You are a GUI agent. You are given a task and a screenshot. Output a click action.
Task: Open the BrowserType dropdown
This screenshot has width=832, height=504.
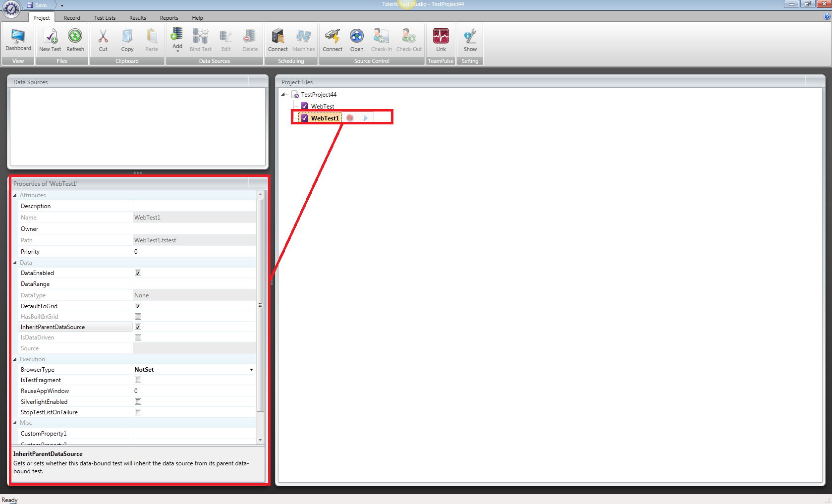tap(251, 370)
